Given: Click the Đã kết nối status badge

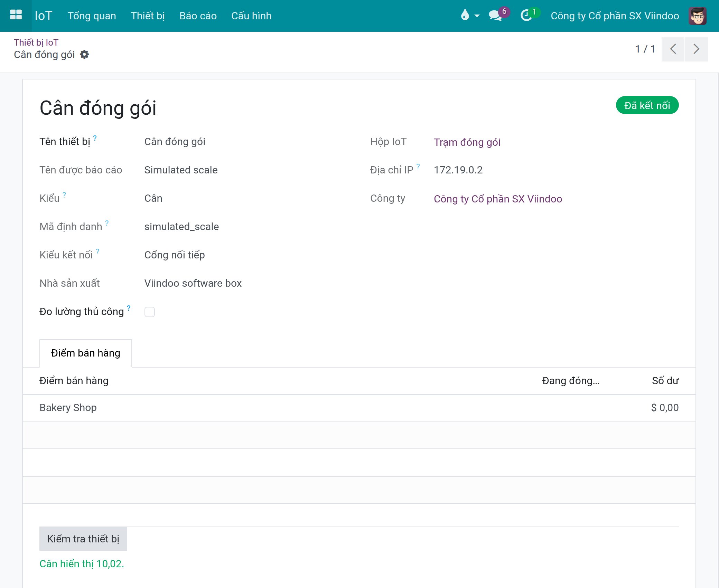Looking at the screenshot, I should (647, 105).
